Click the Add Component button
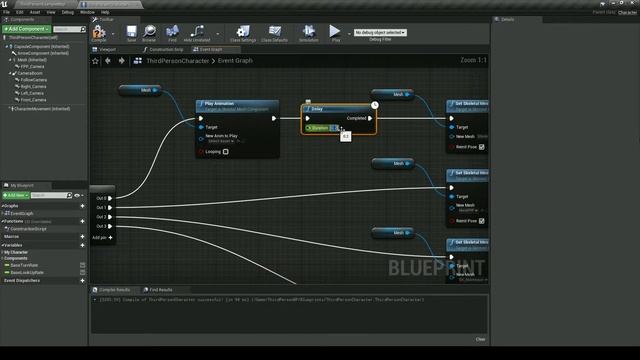 click(27, 29)
